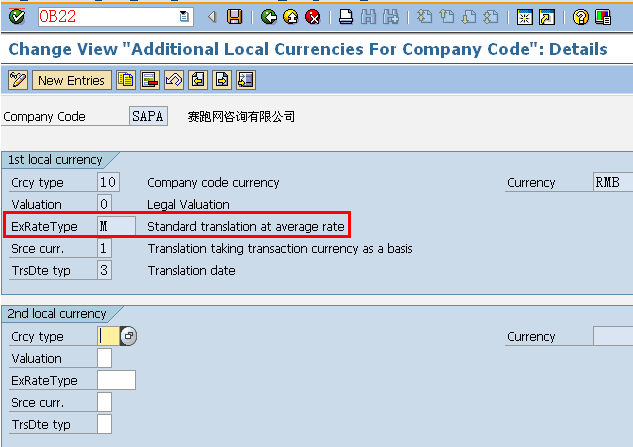Go to Last Page icon
The height and width of the screenshot is (447, 633).
click(491, 17)
